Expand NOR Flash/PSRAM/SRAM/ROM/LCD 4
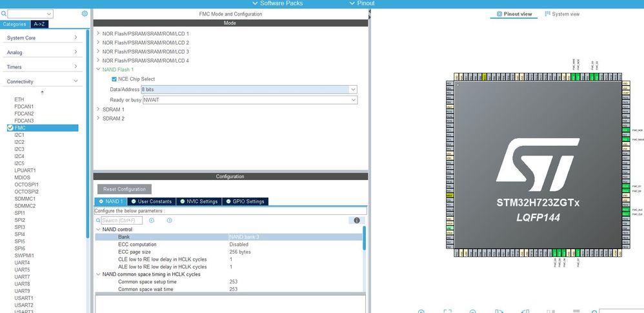644x313 pixels. click(x=98, y=61)
